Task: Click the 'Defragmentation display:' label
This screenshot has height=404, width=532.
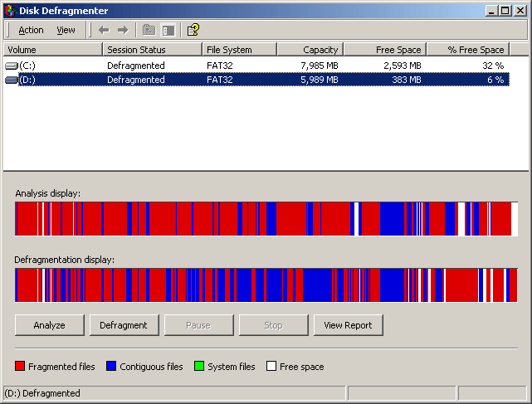Action: coord(65,260)
